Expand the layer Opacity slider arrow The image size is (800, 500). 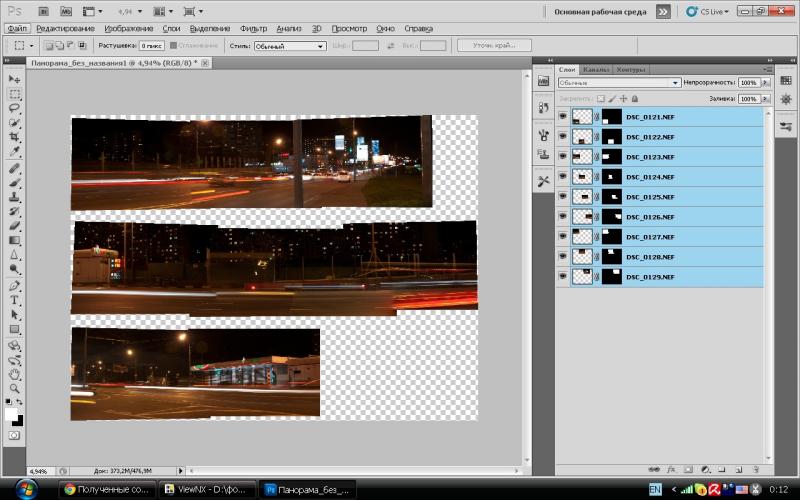765,83
